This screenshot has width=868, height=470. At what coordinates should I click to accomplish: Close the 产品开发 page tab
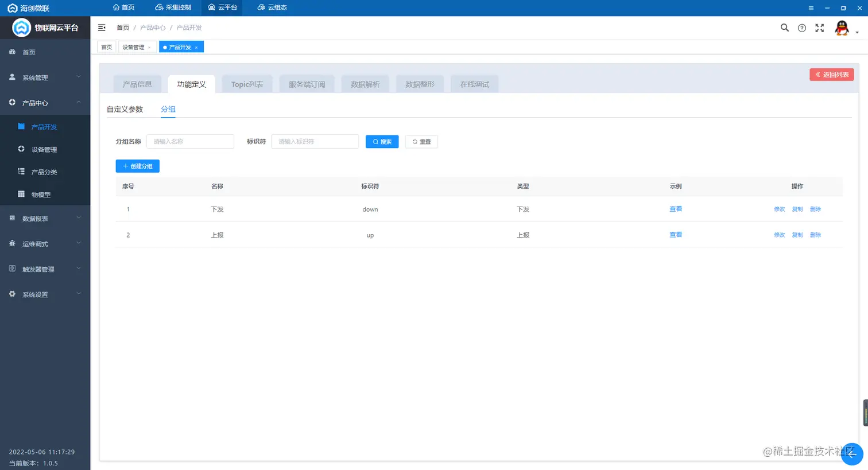(196, 48)
